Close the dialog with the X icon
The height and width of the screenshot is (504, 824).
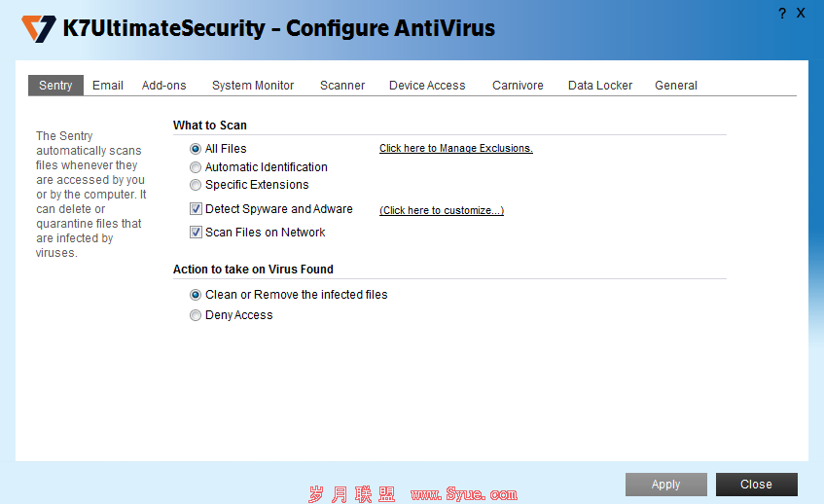coord(801,14)
